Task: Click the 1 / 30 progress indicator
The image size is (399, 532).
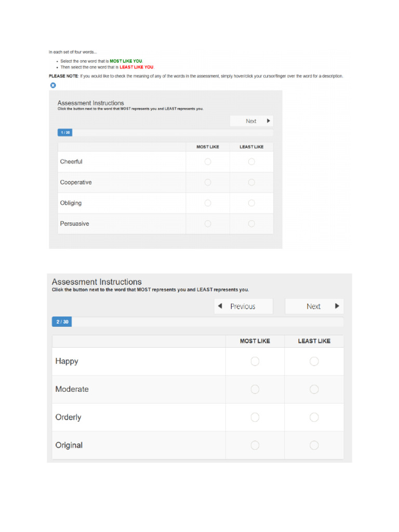Action: 65,132
